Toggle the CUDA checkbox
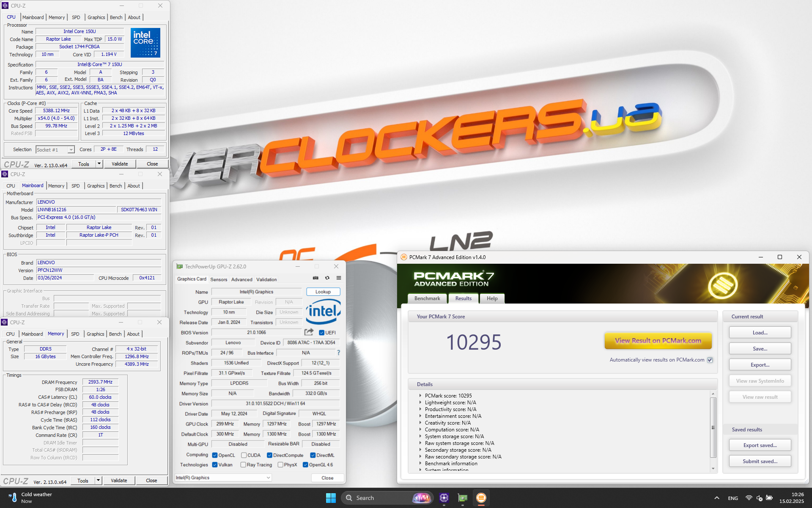The height and width of the screenshot is (508, 812). (x=244, y=455)
